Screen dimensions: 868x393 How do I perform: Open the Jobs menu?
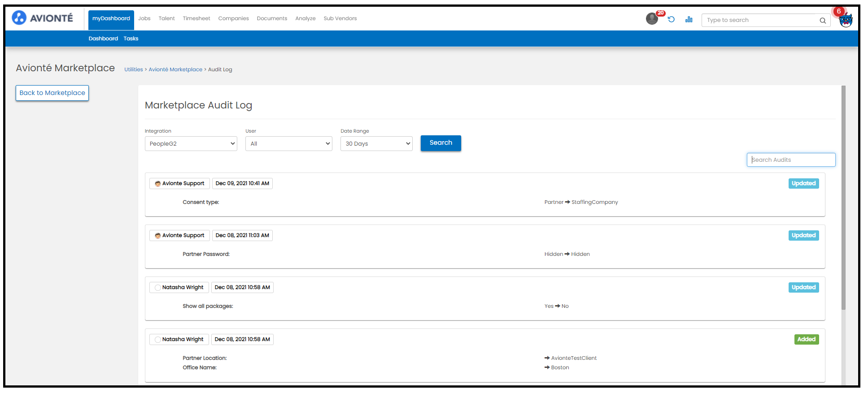pos(144,18)
